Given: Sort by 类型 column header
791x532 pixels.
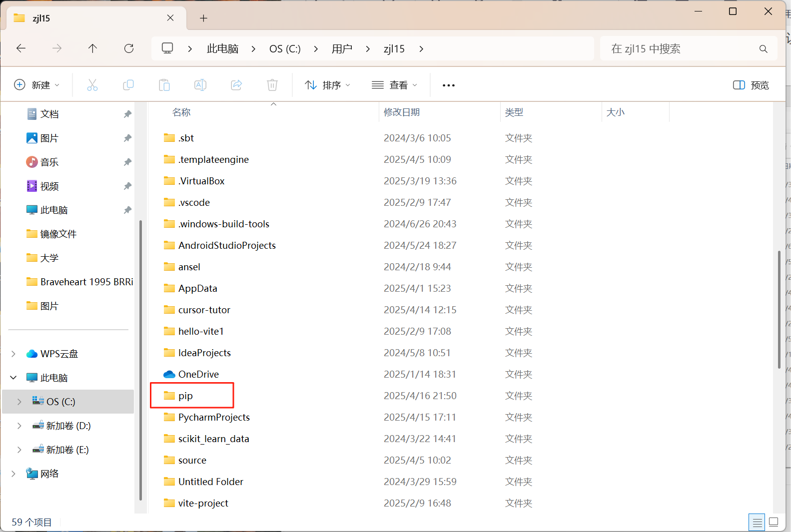Looking at the screenshot, I should (x=514, y=112).
